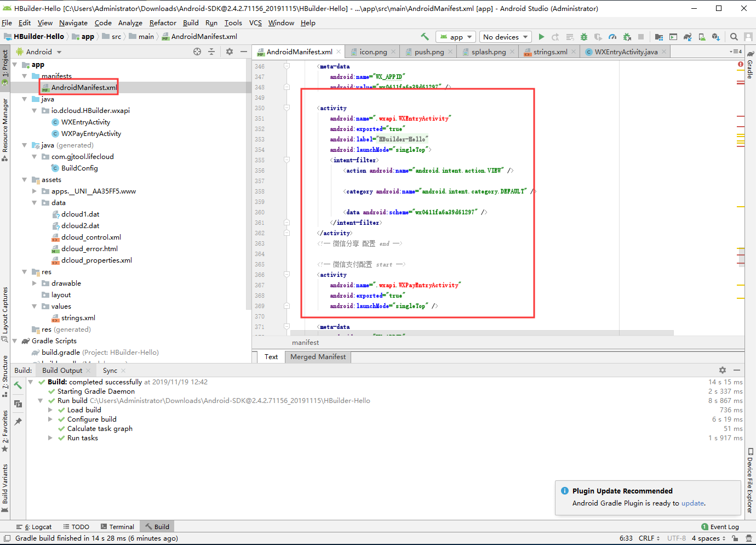The image size is (756, 545).
Task: Click the Make Project hammer icon
Action: pos(425,37)
